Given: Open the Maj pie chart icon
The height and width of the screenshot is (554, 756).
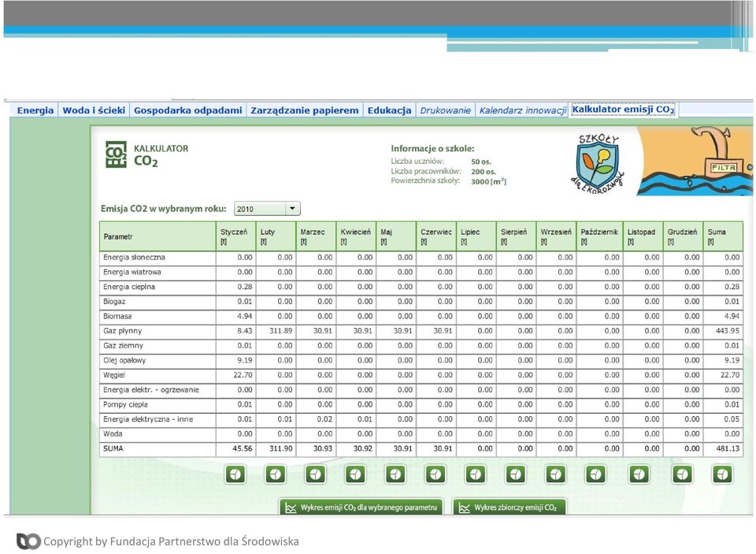Looking at the screenshot, I should click(x=395, y=474).
